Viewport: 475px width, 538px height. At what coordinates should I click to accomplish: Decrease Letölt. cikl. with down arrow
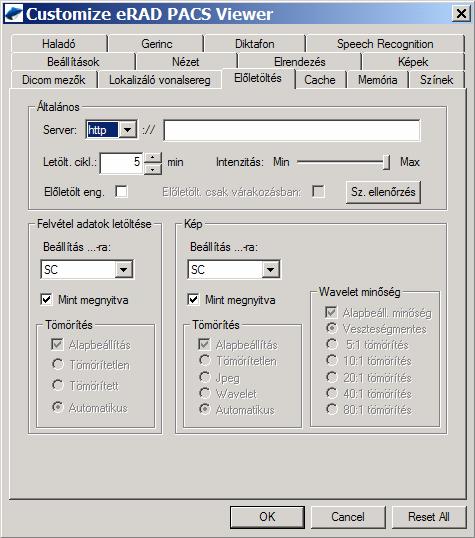point(153,169)
